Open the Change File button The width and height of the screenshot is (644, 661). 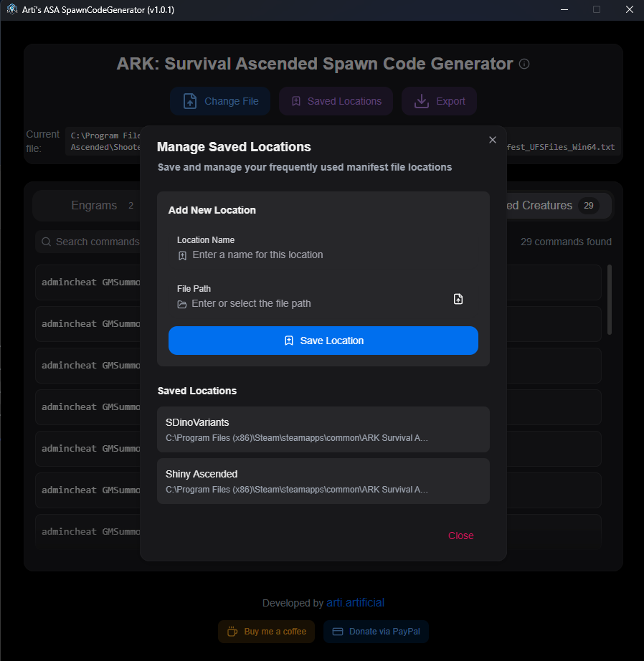coord(220,101)
